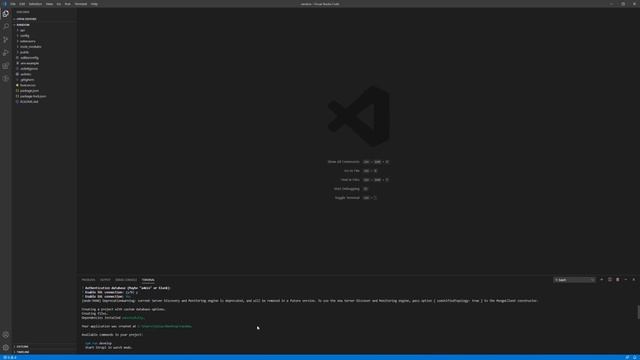Click the VS Code logo in title bar
Screen dimensions: 640x360
5,4
